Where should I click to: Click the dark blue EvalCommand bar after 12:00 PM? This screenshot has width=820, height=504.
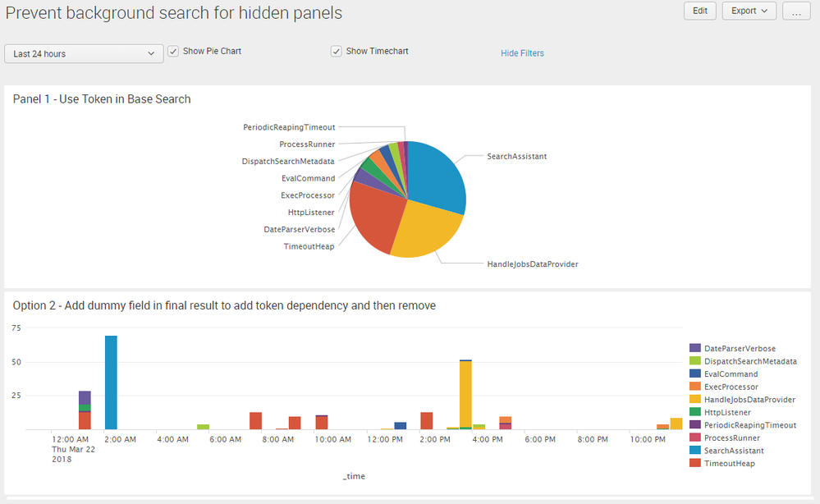coord(400,425)
